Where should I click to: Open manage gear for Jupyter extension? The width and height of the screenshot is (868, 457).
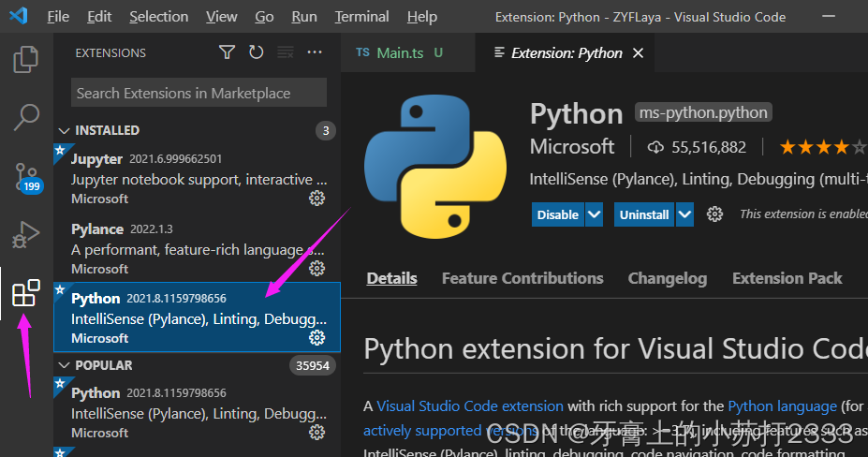[316, 199]
